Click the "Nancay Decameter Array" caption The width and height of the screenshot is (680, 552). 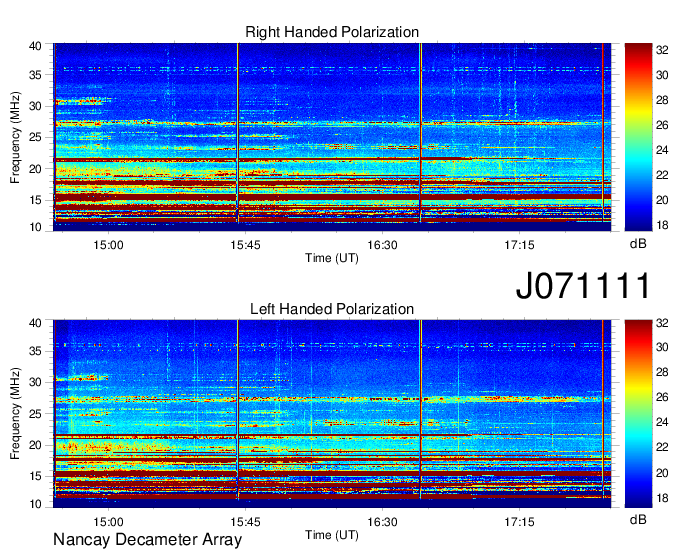pyautogui.click(x=147, y=539)
